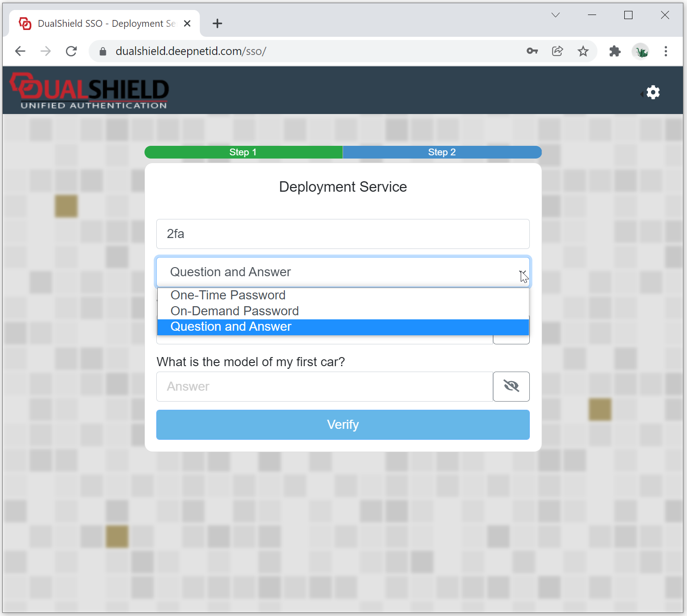
Task: Click the share page icon
Action: pos(558,51)
